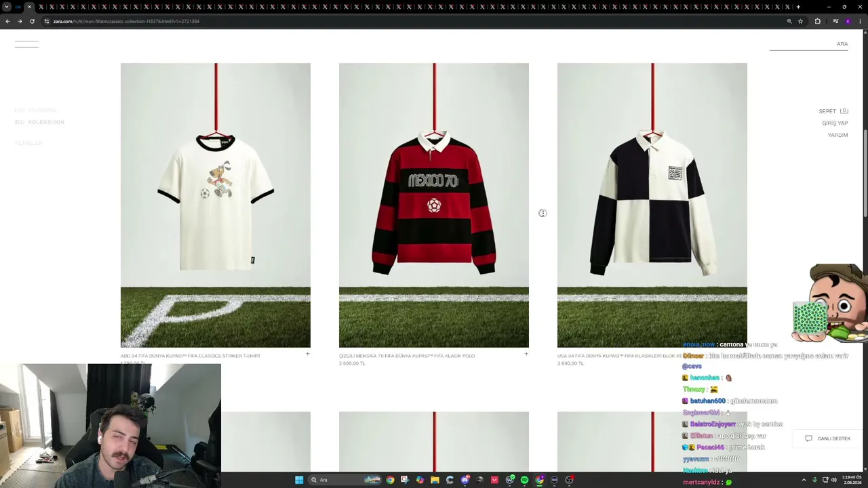Go forward in browser history
This screenshot has height=488, width=868.
pos(20,21)
